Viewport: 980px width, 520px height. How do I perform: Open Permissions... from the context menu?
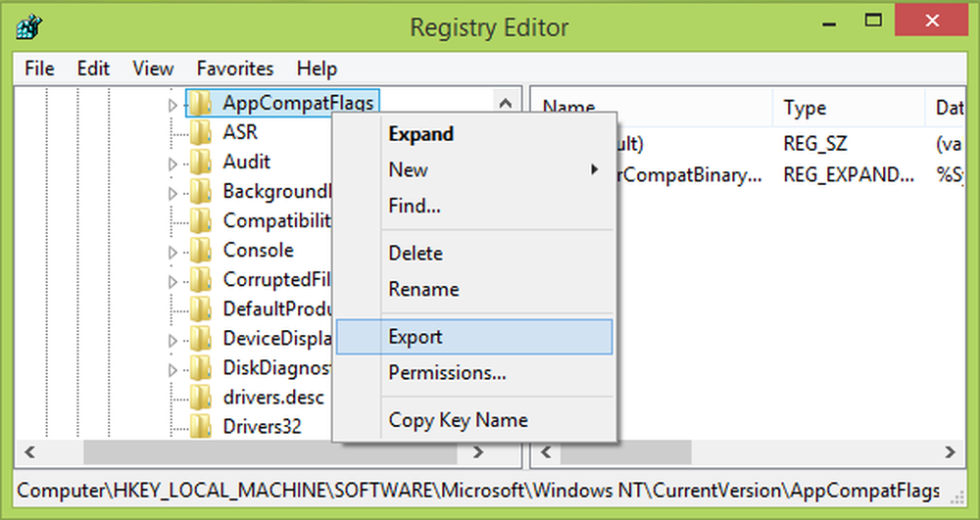[x=474, y=373]
